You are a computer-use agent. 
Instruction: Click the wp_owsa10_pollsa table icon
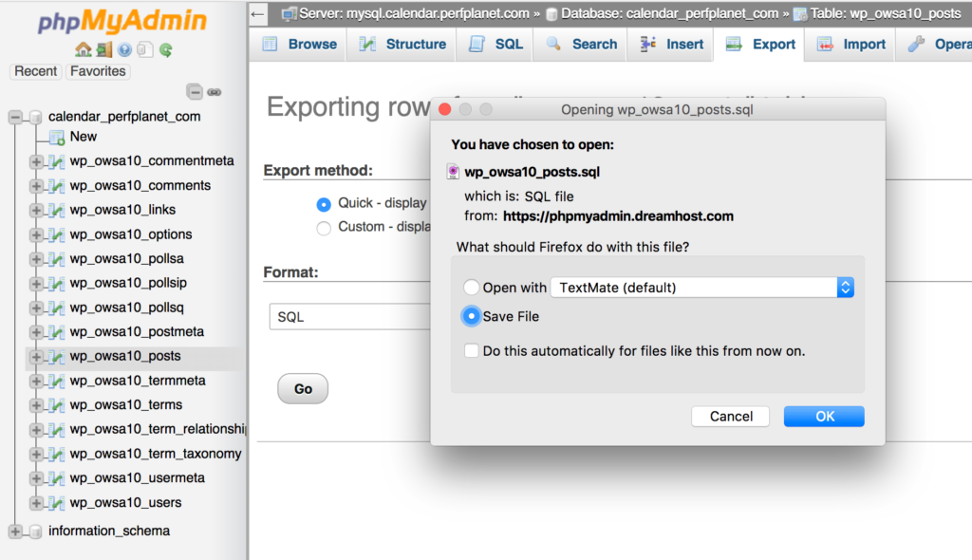pyautogui.click(x=56, y=258)
